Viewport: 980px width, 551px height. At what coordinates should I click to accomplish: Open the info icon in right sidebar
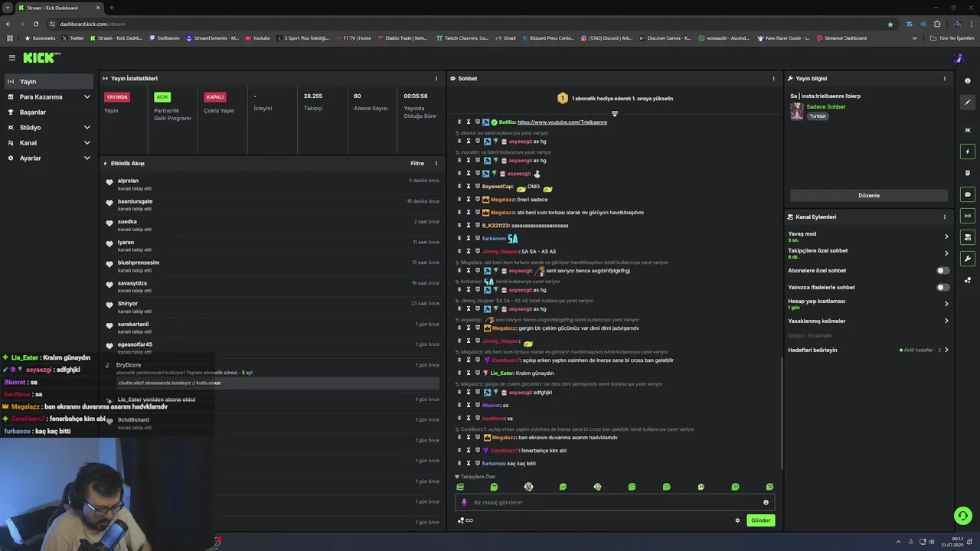(x=968, y=80)
